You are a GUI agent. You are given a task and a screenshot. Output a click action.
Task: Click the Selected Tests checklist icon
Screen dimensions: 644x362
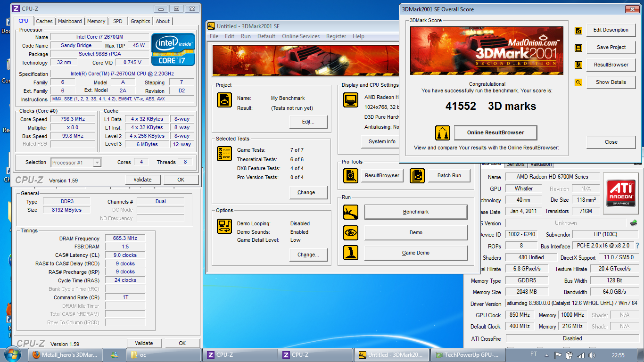tap(224, 154)
